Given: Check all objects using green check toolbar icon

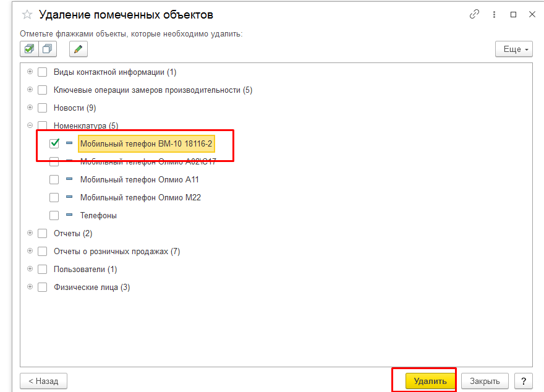Looking at the screenshot, I should (x=30, y=49).
